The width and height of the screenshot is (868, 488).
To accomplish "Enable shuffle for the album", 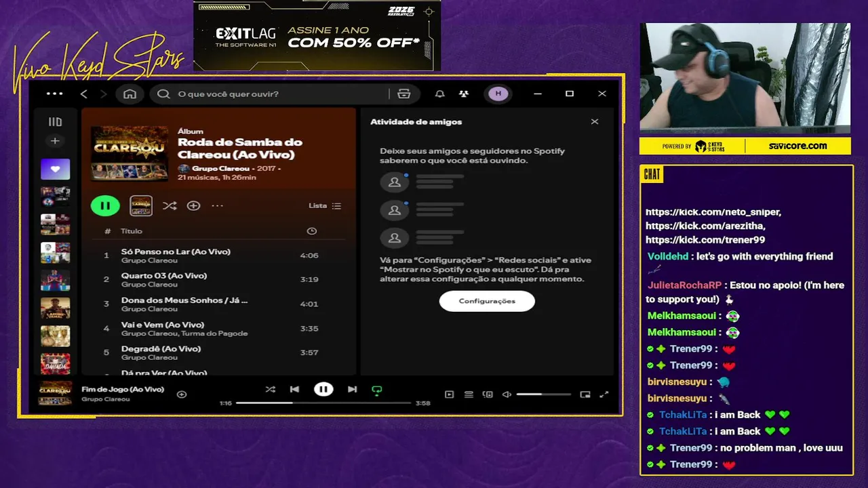I will (x=170, y=205).
